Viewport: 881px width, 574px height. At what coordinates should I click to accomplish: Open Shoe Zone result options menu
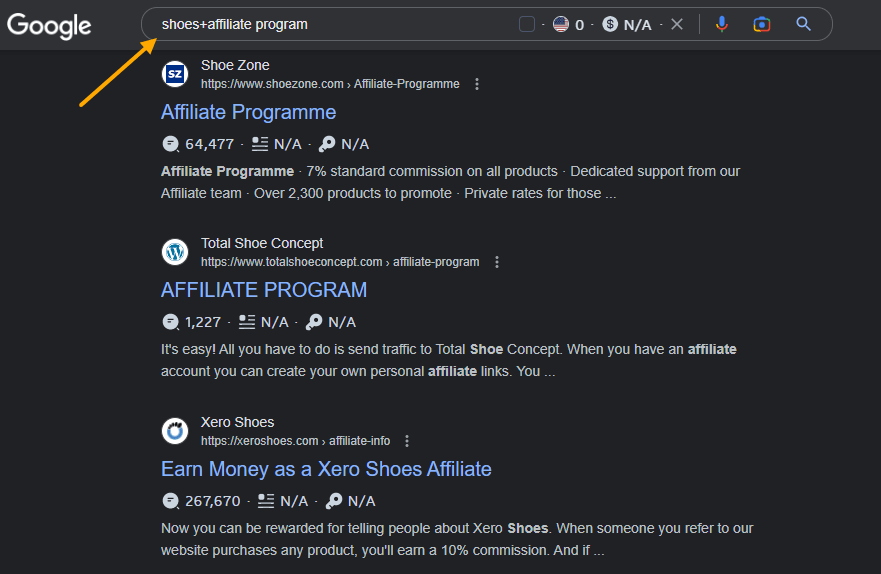click(x=477, y=84)
